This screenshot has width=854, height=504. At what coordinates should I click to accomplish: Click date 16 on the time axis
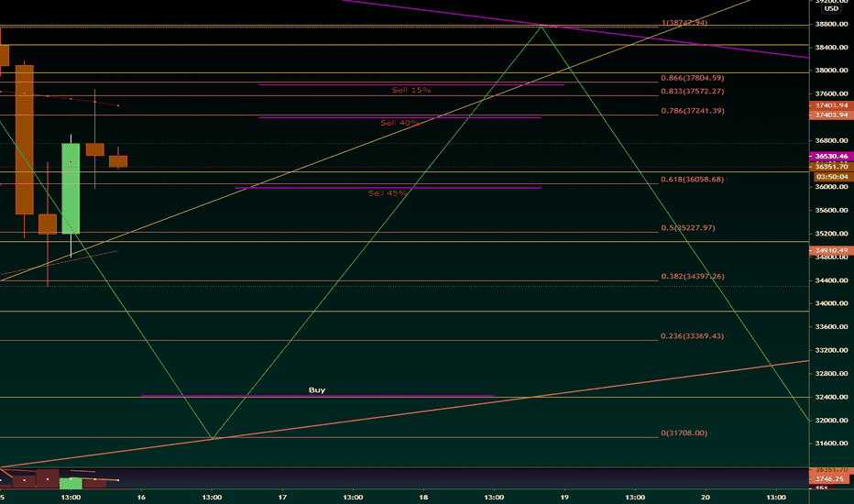tap(142, 497)
